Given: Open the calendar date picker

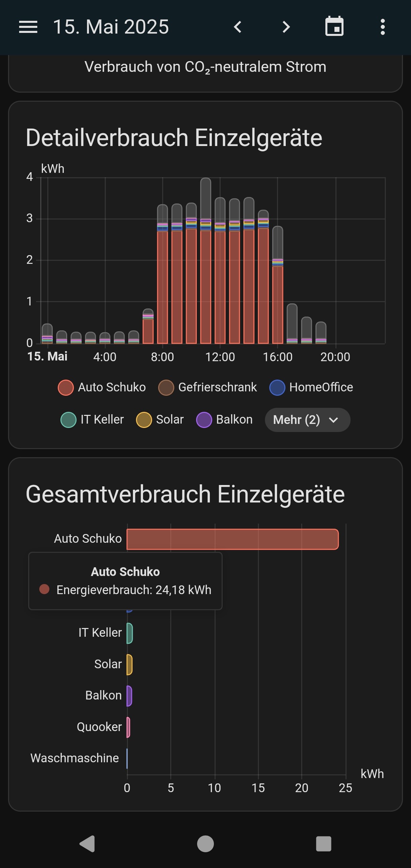Looking at the screenshot, I should [334, 27].
